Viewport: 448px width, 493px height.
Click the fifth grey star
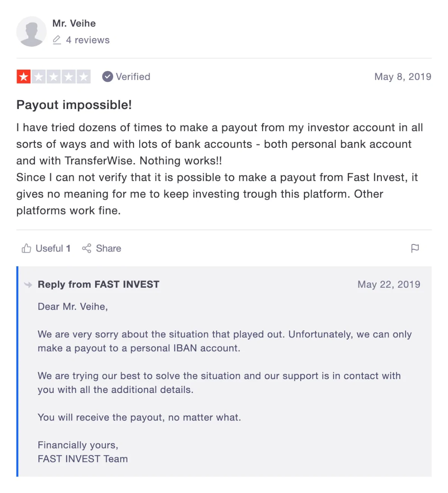tap(83, 77)
